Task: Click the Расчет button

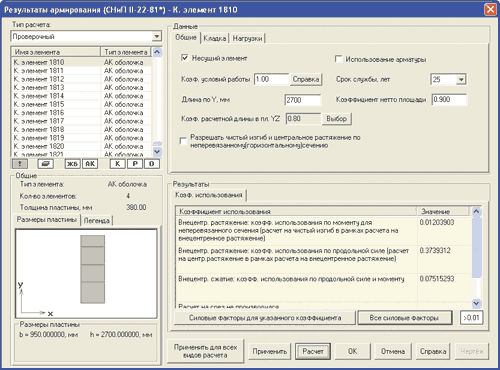Action: [x=313, y=351]
